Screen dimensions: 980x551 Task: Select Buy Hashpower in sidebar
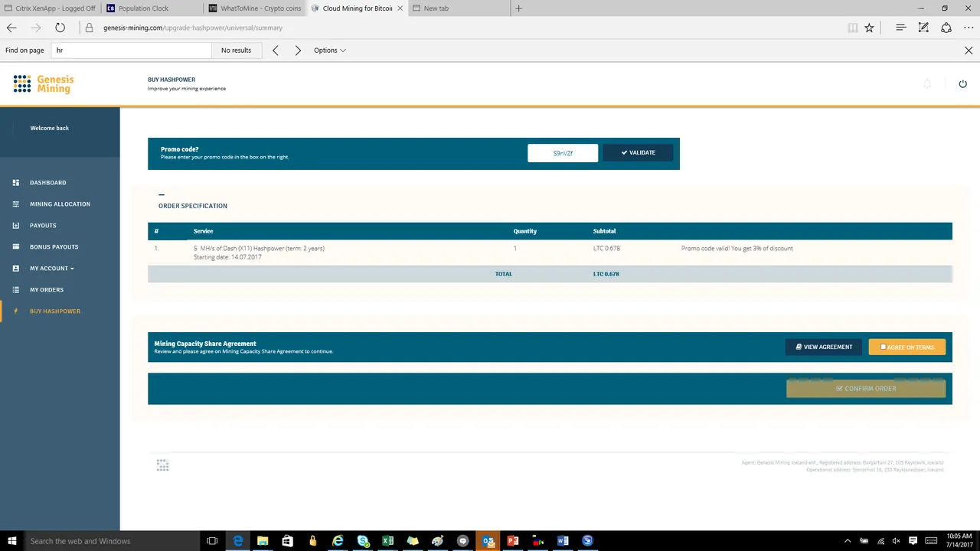(x=55, y=311)
